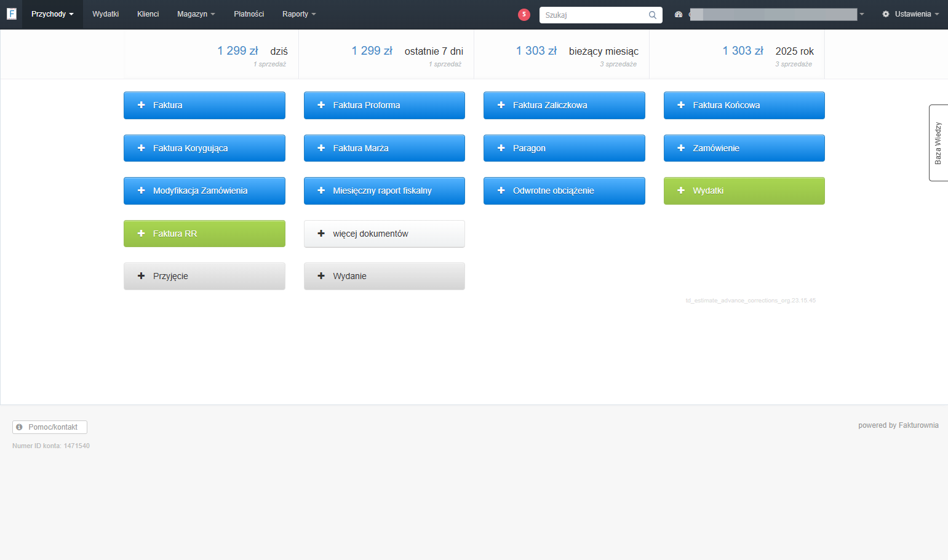This screenshot has width=948, height=560.
Task: Create a new Faktura
Action: click(x=204, y=105)
